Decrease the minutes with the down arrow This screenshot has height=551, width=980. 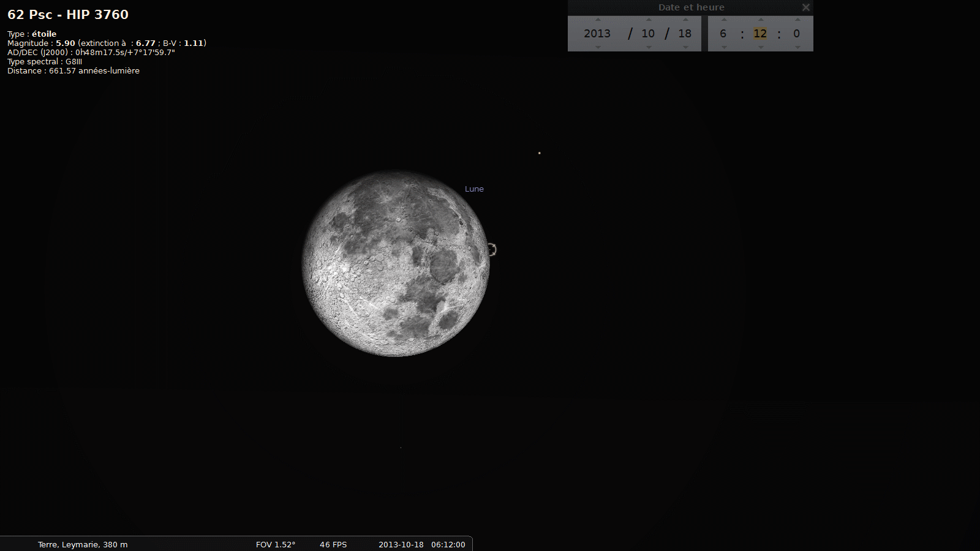[x=761, y=47]
